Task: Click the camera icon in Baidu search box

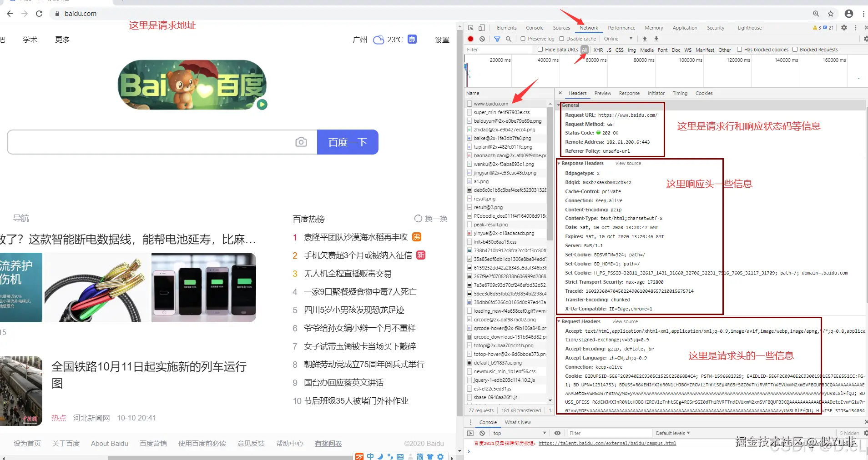Action: coord(302,142)
